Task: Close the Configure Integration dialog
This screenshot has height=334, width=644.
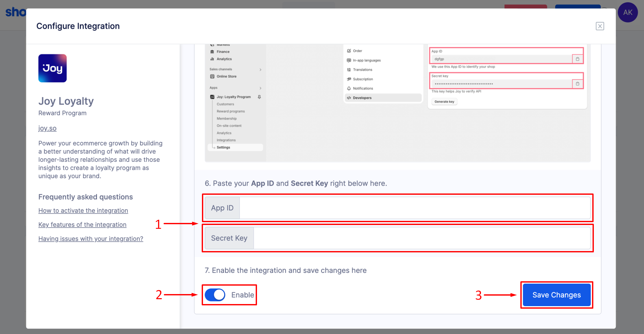Action: click(600, 26)
